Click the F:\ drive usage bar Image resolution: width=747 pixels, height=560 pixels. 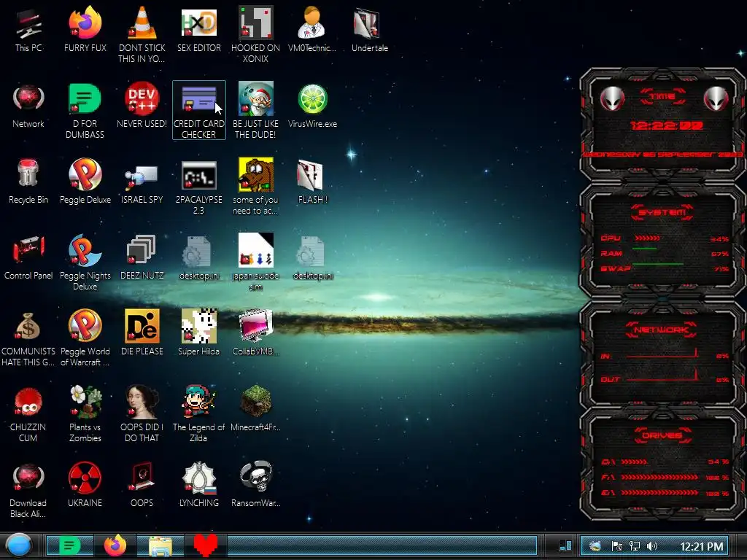point(659,477)
